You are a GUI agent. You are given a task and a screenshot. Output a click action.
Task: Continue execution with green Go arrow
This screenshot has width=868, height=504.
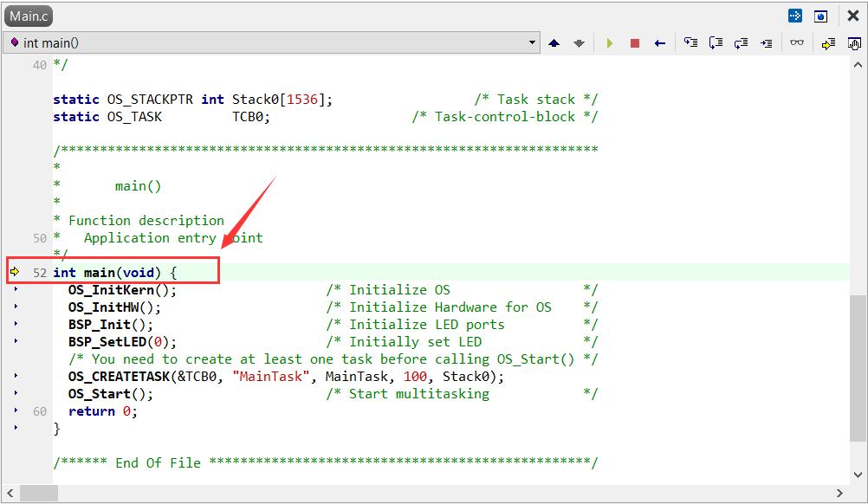coord(610,43)
